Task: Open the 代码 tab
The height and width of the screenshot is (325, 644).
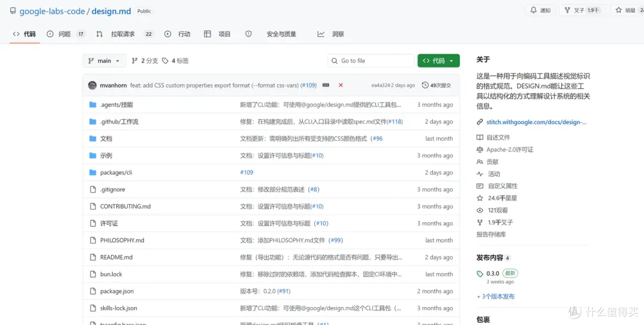Action: 24,34
